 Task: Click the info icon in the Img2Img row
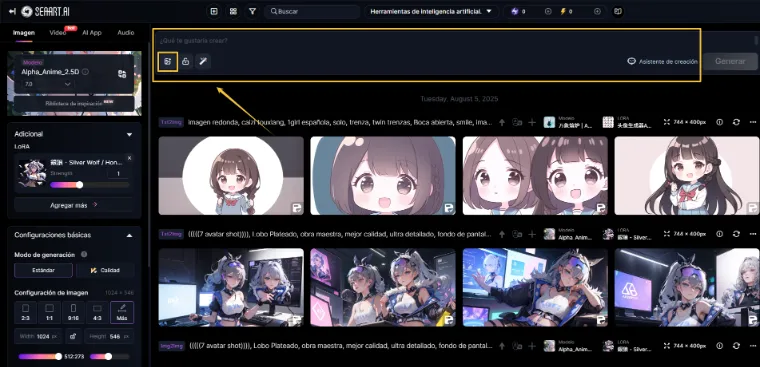pyautogui.click(x=719, y=346)
